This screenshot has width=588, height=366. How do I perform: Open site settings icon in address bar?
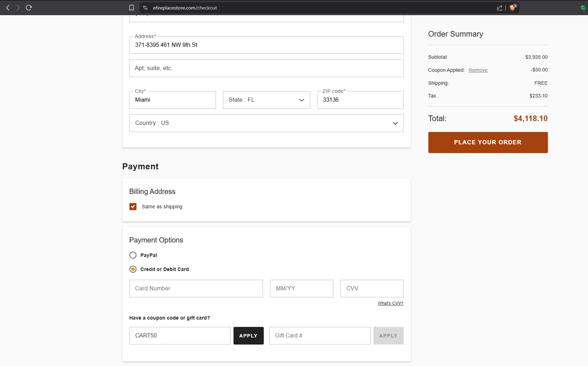tap(145, 8)
